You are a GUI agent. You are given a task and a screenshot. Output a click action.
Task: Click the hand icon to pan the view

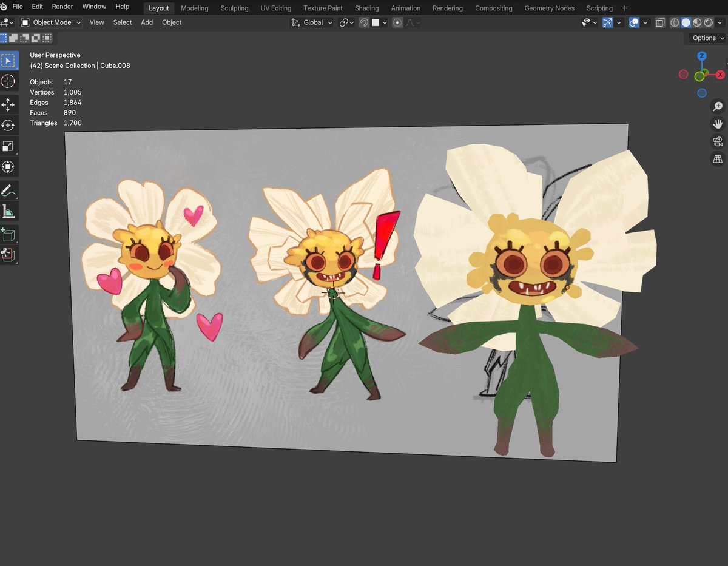[718, 124]
